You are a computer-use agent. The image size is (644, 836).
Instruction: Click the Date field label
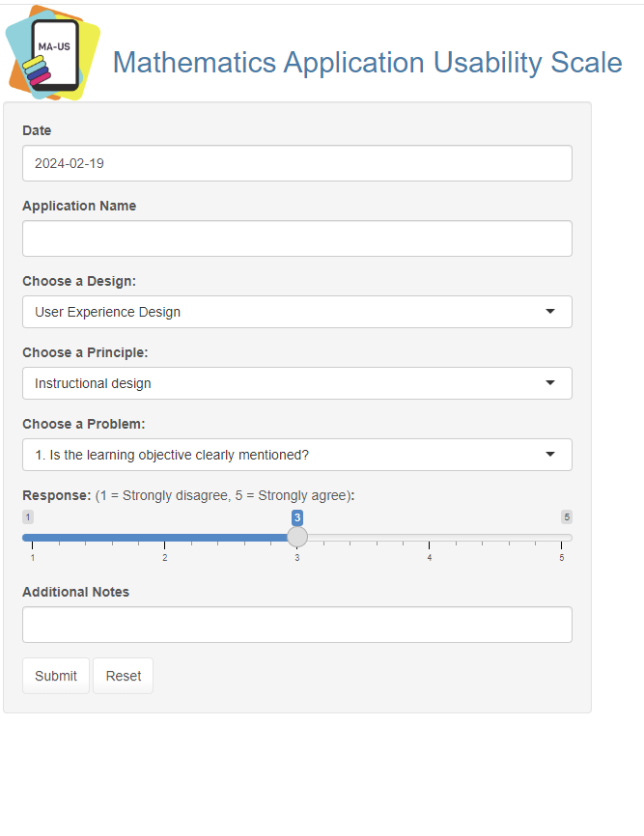coord(37,130)
